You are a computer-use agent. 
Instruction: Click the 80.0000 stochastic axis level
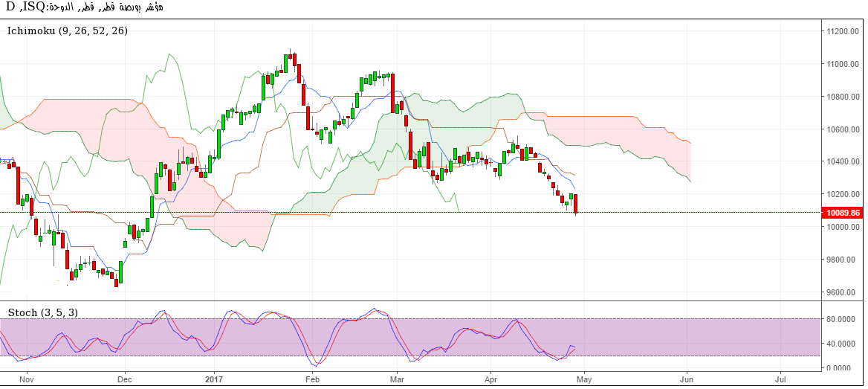[x=843, y=319]
